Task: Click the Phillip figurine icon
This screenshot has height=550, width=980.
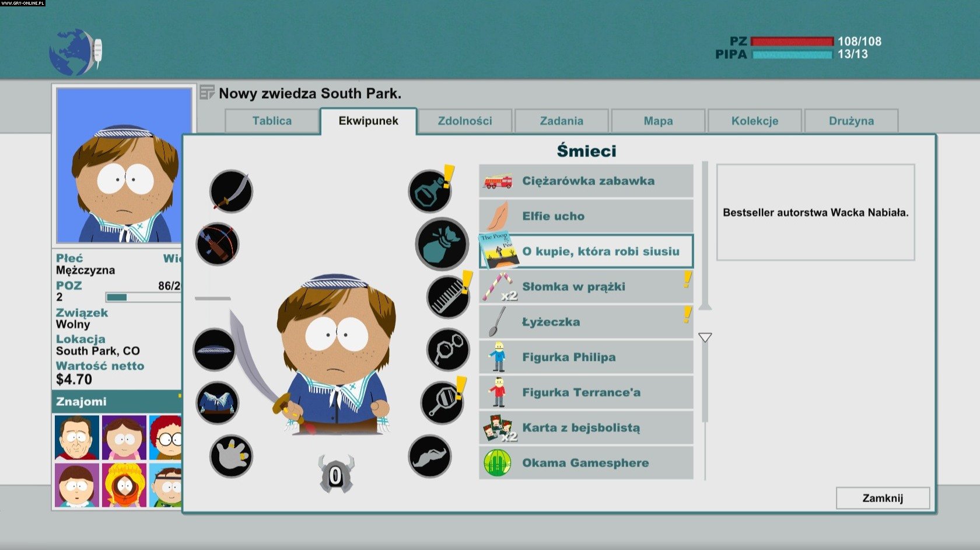Action: coord(498,357)
